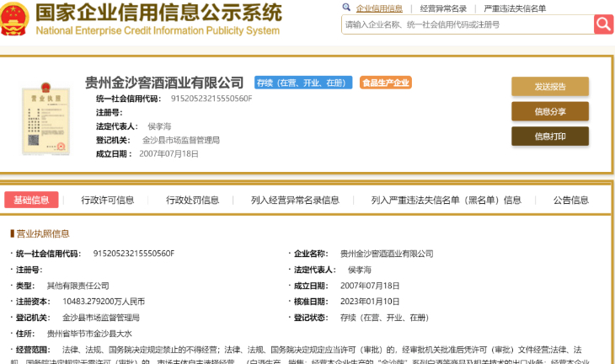Click the 经营范围 label
Screen dimensions: 615x364
(33, 350)
